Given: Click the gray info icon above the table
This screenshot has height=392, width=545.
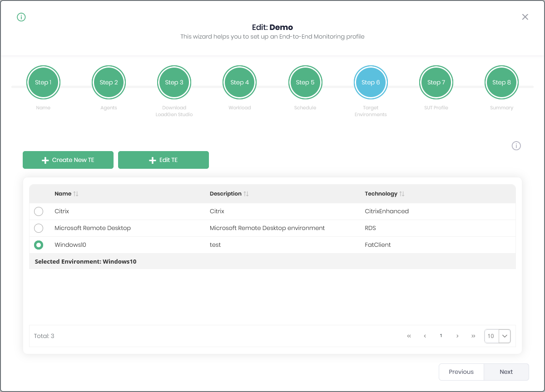Looking at the screenshot, I should pos(516,146).
